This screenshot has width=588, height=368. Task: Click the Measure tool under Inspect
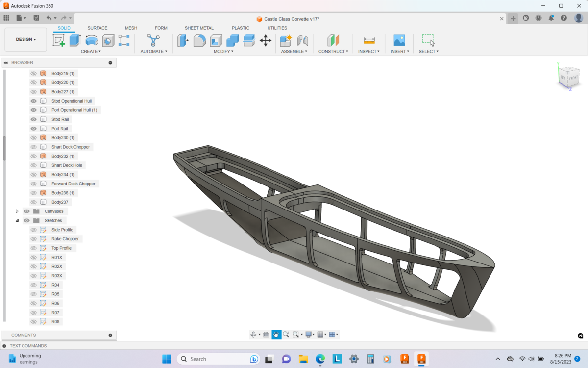(369, 40)
